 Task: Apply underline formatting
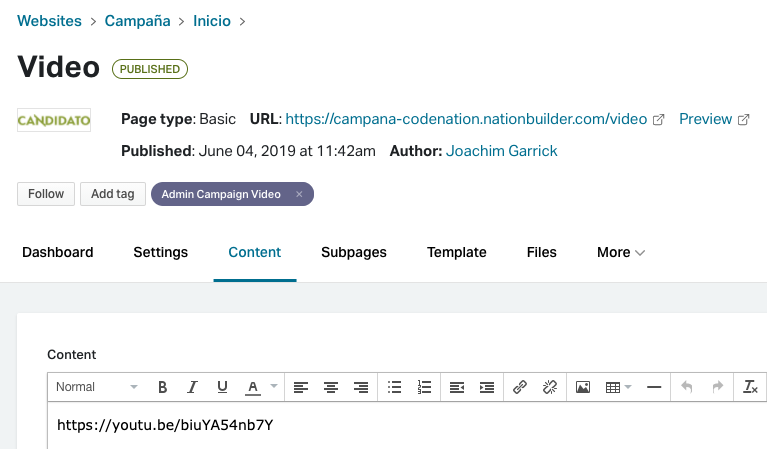(x=222, y=387)
